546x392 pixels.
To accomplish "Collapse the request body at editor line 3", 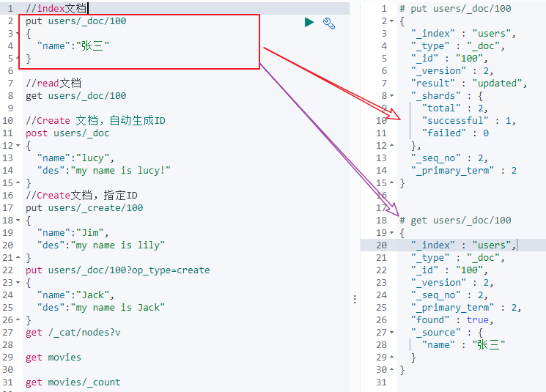I will (18, 34).
